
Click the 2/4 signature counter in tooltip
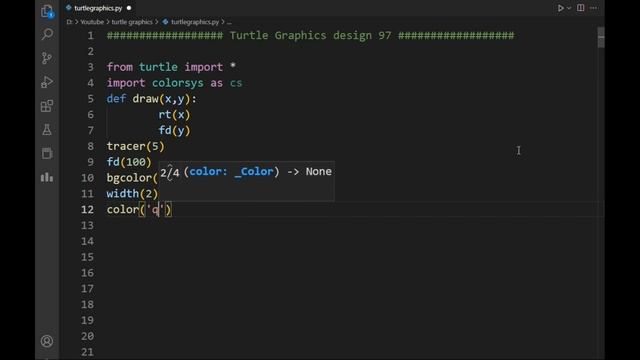[170, 172]
